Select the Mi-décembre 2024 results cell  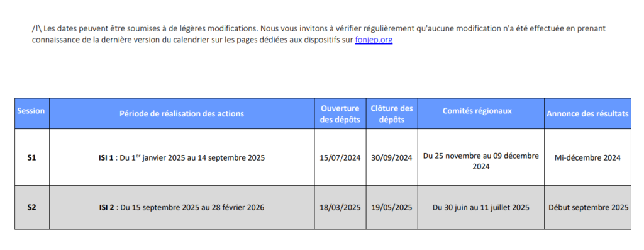pyautogui.click(x=588, y=157)
